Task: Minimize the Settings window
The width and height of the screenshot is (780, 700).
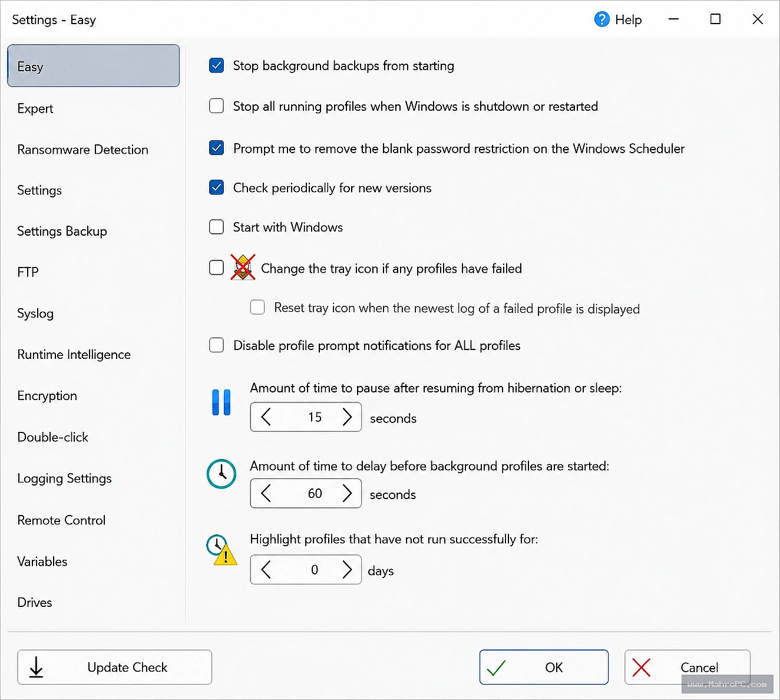Action: (x=674, y=19)
